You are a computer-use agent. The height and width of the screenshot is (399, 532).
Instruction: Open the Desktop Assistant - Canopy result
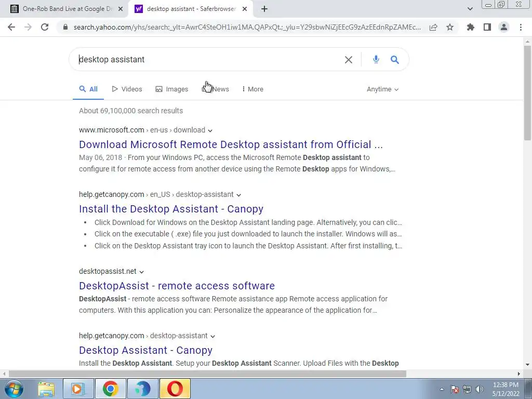[x=145, y=351]
